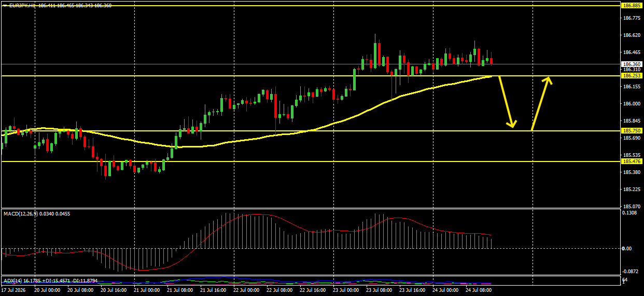Screen dimensions: 644x296
Task: Click the triangle beside EURJPY,H1 title
Action: click(5, 5)
